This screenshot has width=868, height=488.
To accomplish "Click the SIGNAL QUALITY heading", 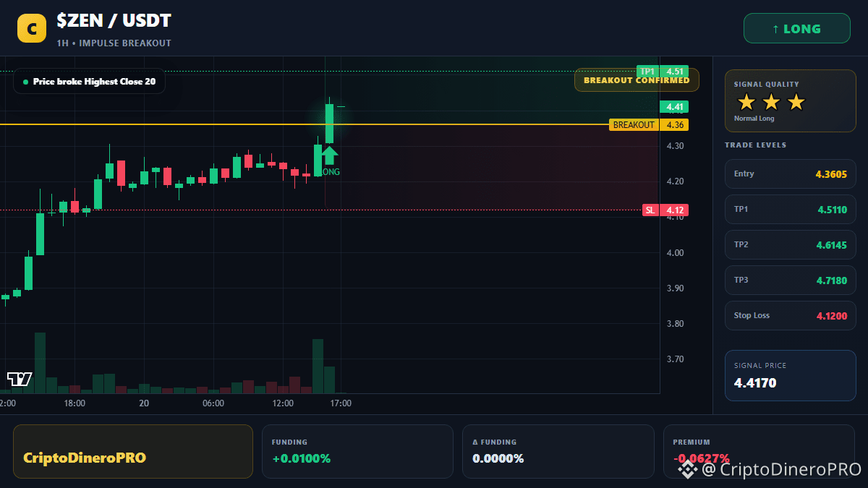I will pyautogui.click(x=767, y=85).
